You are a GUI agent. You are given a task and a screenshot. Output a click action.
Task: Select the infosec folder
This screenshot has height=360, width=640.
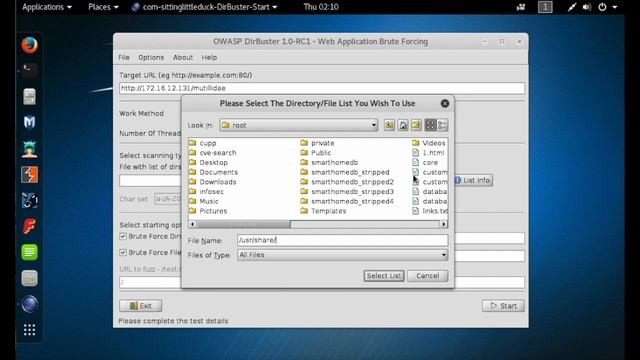point(207,191)
